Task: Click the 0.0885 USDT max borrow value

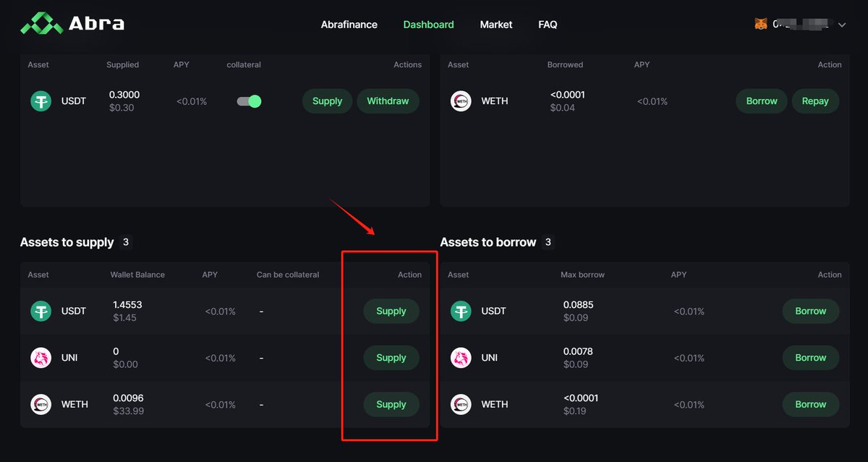Action: coord(578,304)
